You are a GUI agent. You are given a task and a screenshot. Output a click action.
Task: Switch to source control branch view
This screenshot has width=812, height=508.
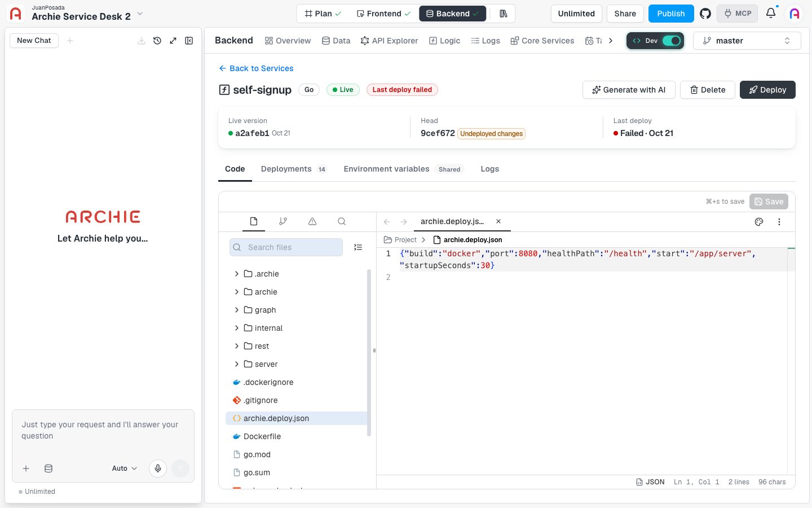[283, 221]
